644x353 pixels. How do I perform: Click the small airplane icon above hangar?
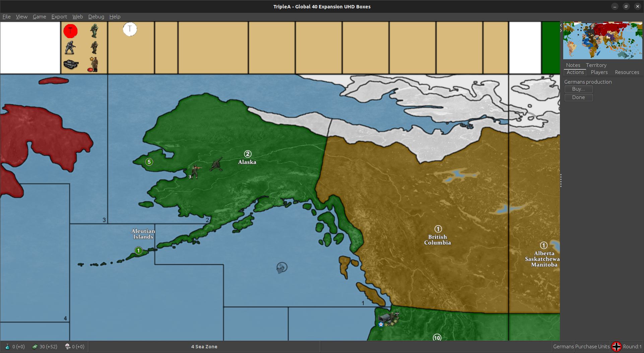397,314
